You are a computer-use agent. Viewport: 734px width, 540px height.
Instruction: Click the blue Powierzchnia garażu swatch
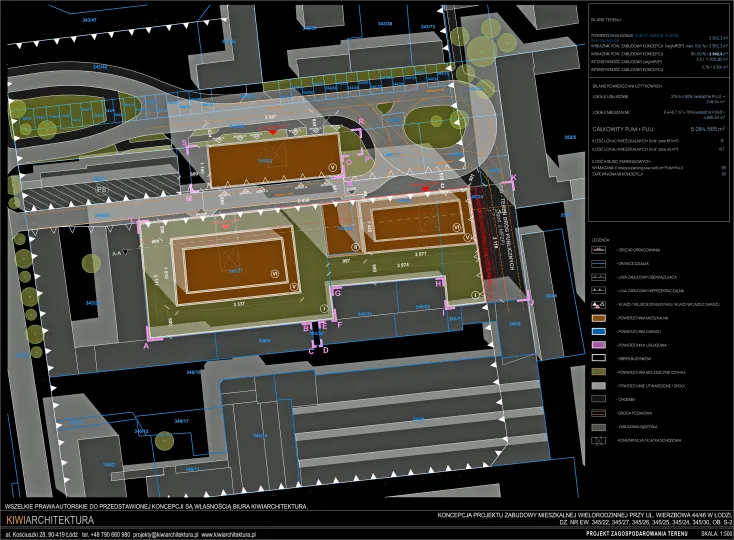(600, 329)
